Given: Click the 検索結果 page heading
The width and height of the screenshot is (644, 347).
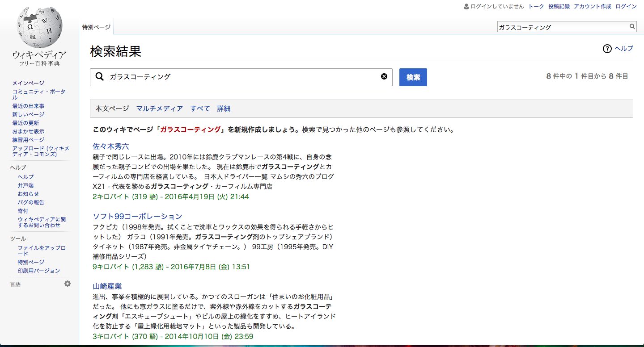Looking at the screenshot, I should click(x=116, y=52).
